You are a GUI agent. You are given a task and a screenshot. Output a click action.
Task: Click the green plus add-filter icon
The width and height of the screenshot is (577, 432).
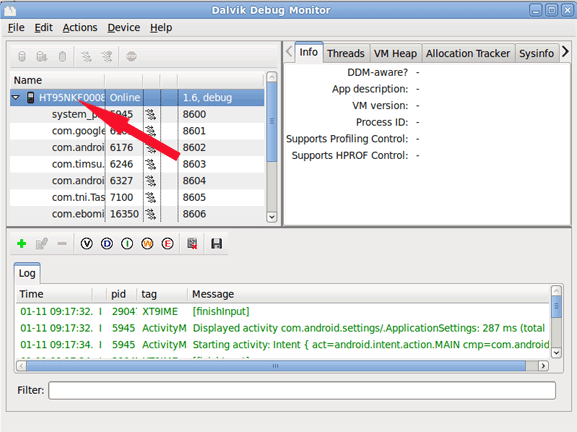(22, 244)
